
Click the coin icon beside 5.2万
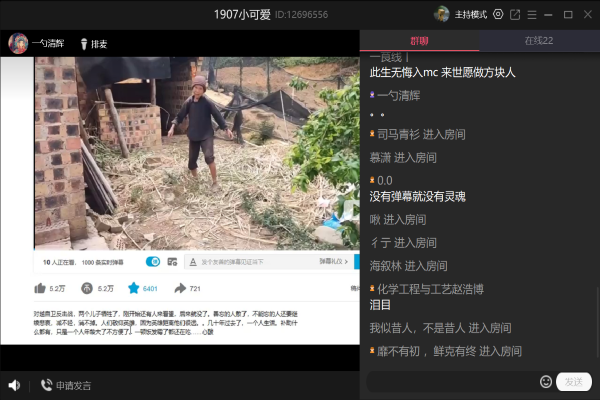pos(87,288)
